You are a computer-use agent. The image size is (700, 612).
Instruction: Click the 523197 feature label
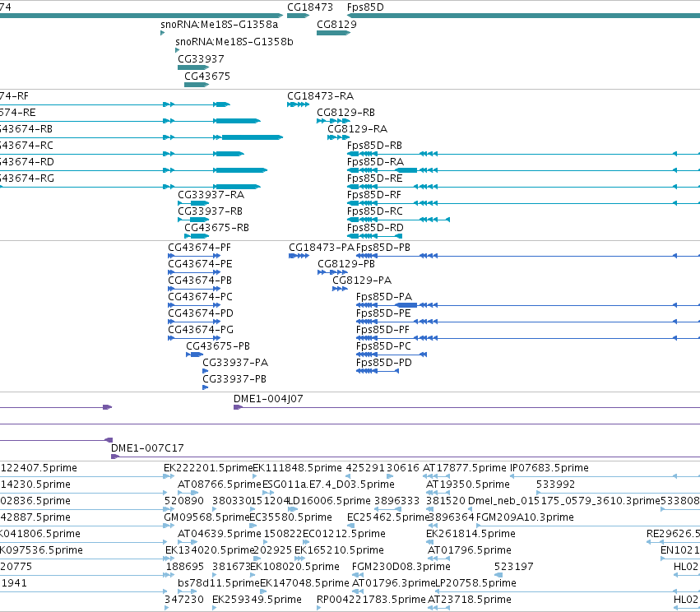513,568
